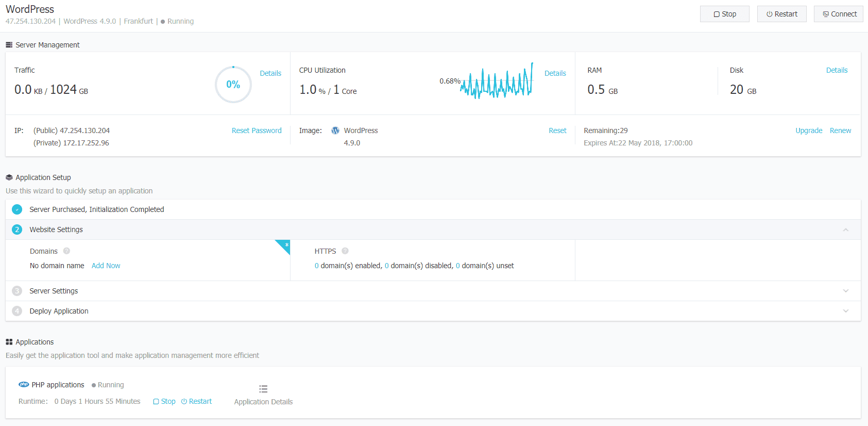Click the Domains help icon
Image resolution: width=868 pixels, height=426 pixels.
(x=66, y=251)
